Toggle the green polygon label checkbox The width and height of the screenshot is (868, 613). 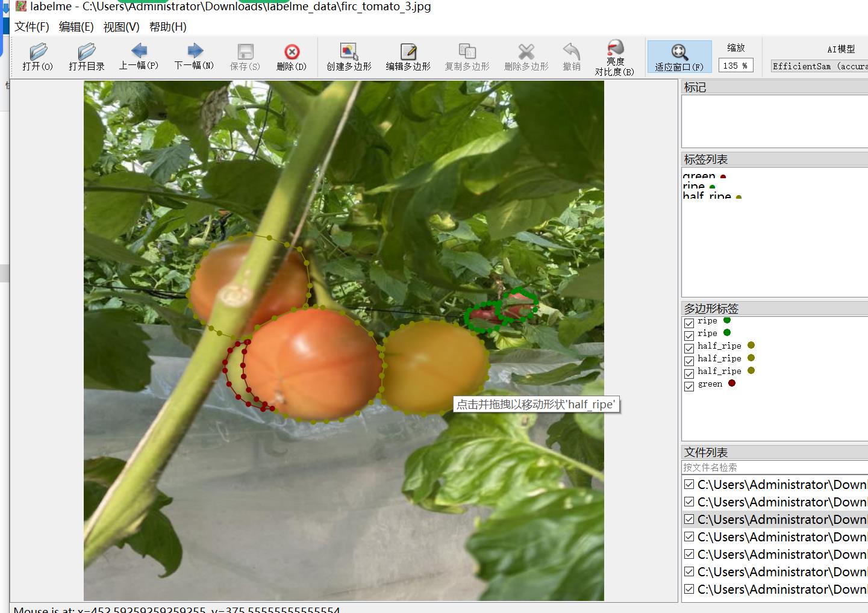tap(689, 386)
